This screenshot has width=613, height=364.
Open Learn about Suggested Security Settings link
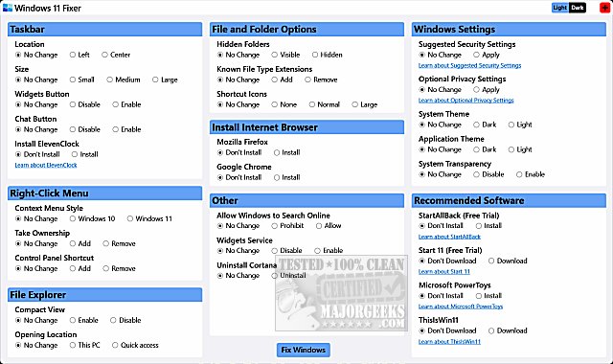(x=469, y=65)
